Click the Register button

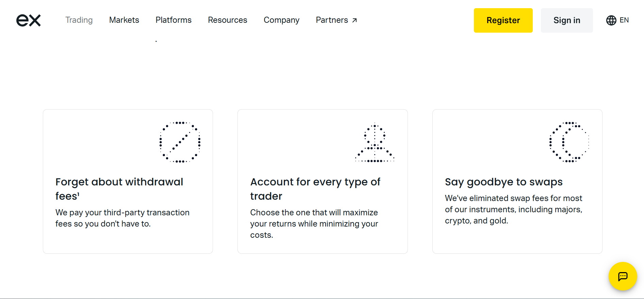pyautogui.click(x=503, y=20)
